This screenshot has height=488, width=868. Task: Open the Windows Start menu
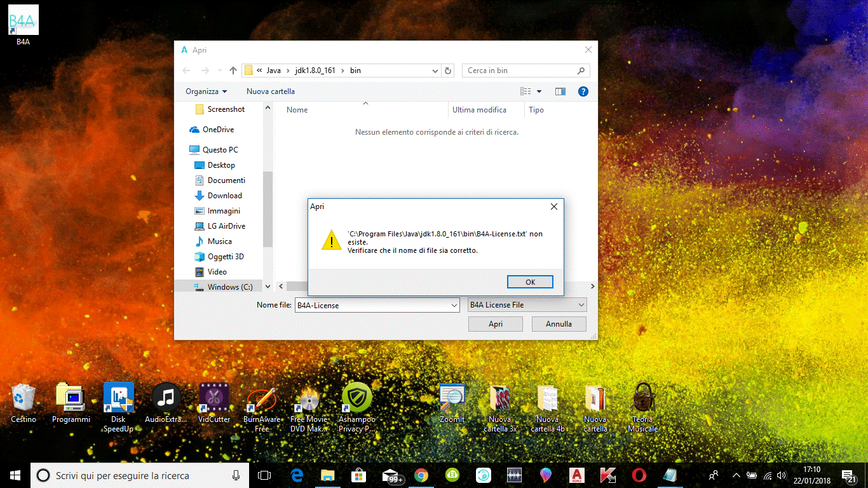click(15, 475)
